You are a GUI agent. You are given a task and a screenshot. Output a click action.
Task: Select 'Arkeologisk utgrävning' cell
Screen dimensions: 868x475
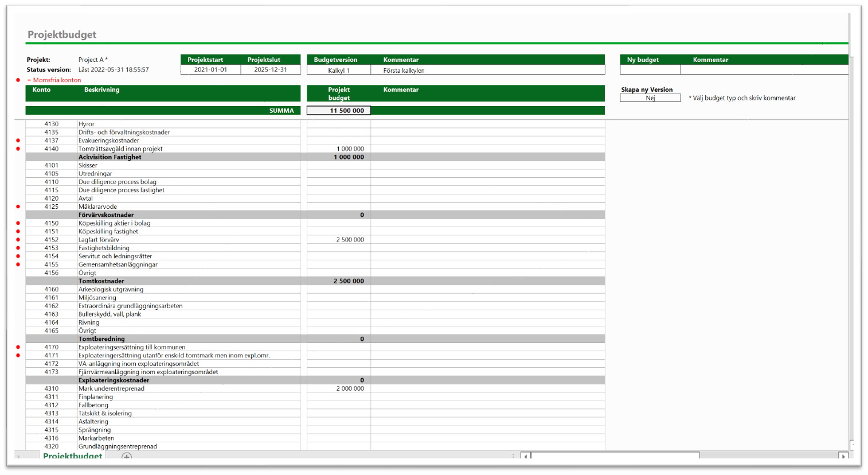tap(189, 290)
